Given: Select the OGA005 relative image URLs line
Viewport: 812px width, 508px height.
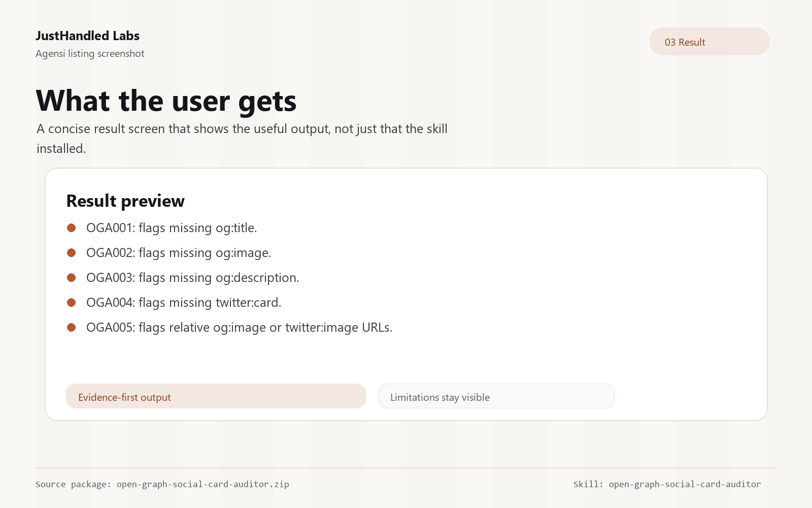Looking at the screenshot, I should tap(240, 328).
